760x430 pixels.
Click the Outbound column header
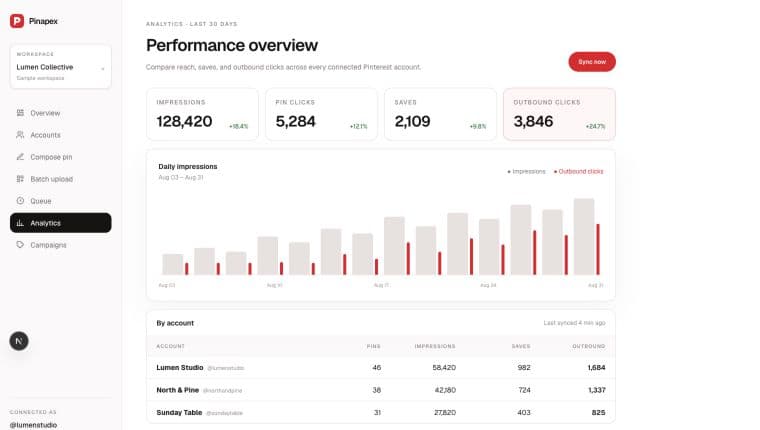(x=589, y=346)
